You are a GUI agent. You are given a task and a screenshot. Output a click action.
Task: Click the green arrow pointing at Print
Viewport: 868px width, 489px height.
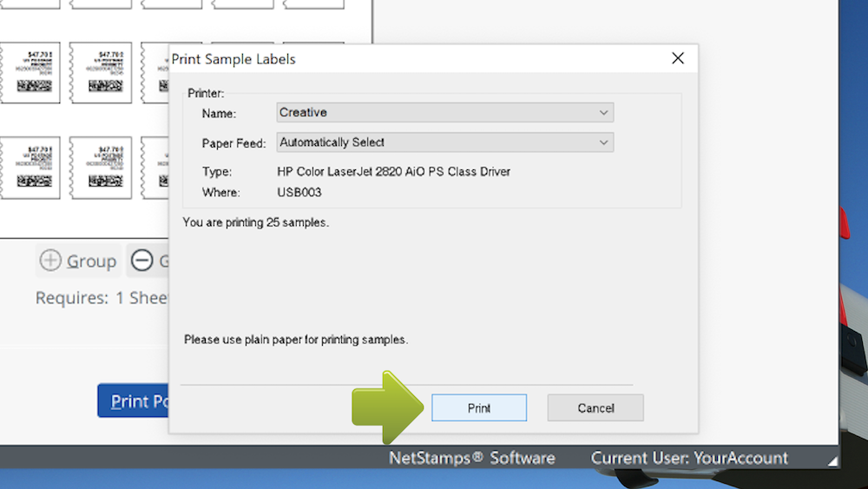click(x=386, y=408)
